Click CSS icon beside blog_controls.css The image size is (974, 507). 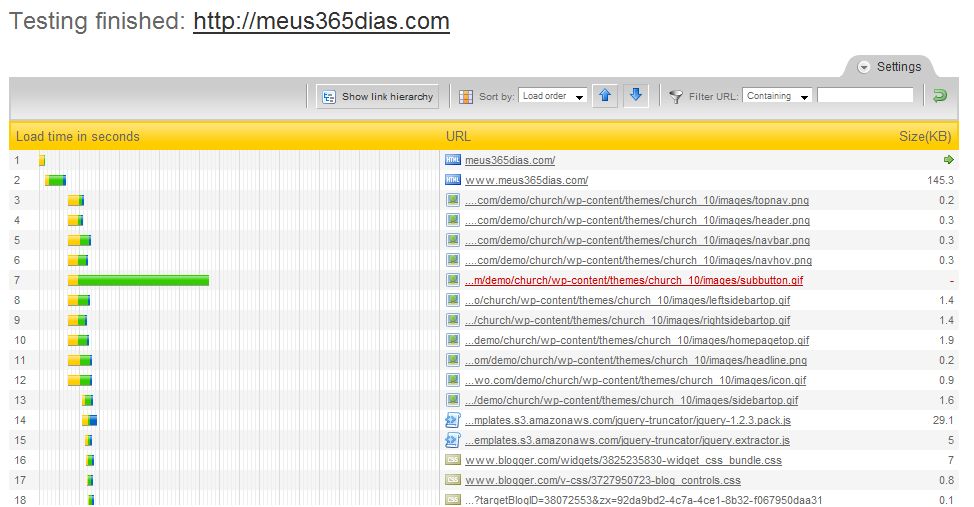tap(453, 480)
